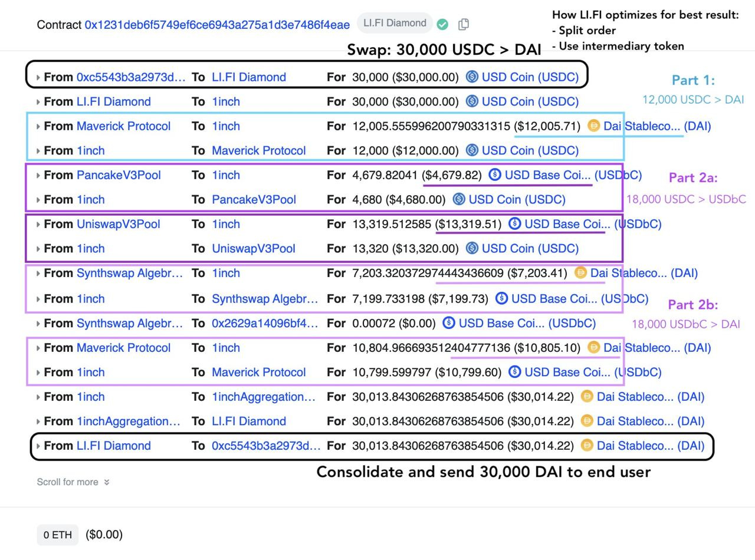
Task: Click the DAI icon in the 1inchAggregation to LI.FI Diamond row
Action: pos(587,421)
